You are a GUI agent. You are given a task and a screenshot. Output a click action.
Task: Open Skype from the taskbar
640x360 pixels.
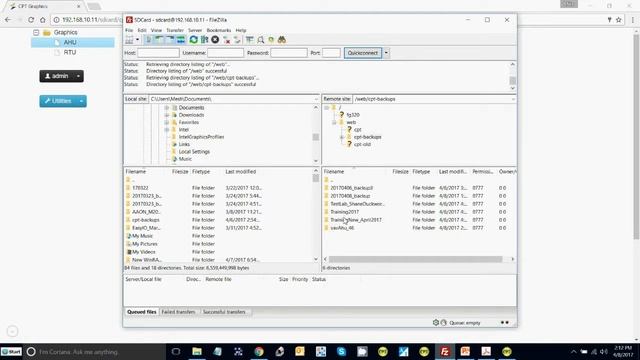[342, 351]
